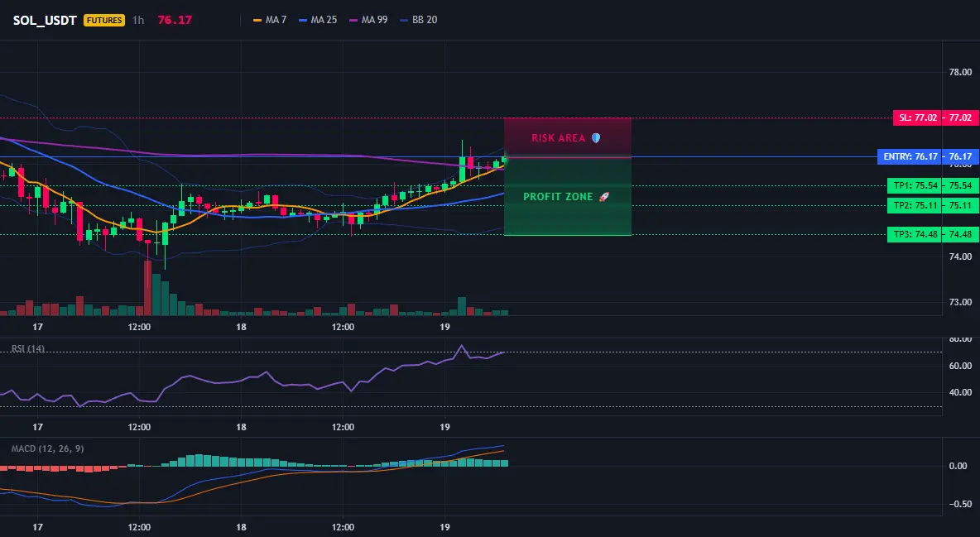The height and width of the screenshot is (537, 980).
Task: Click the blue ENTRY: 76.17 label
Action: 909,156
